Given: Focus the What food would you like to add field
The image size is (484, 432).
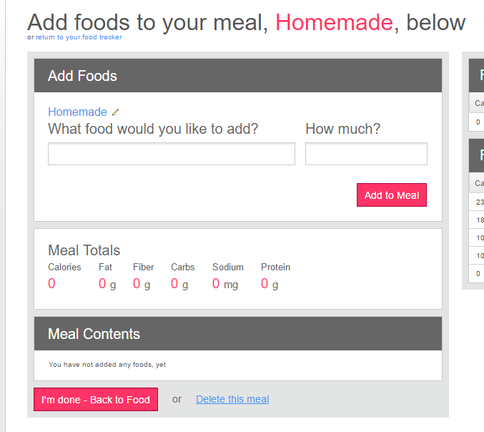Looking at the screenshot, I should (171, 154).
